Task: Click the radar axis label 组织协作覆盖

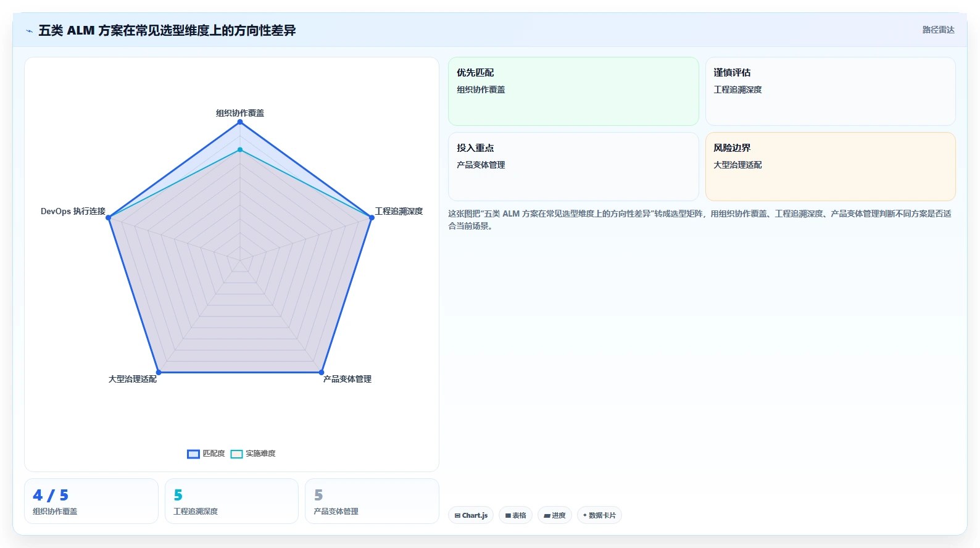Action: [240, 113]
